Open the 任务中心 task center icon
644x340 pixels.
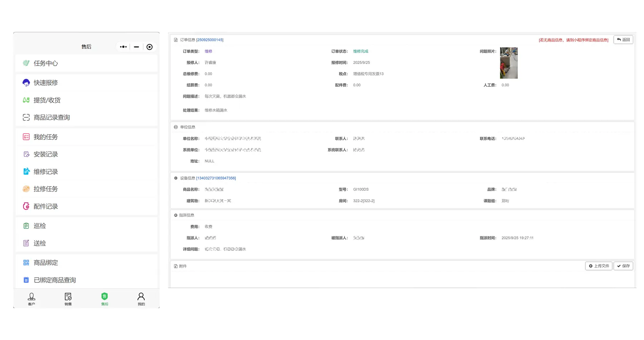[26, 63]
